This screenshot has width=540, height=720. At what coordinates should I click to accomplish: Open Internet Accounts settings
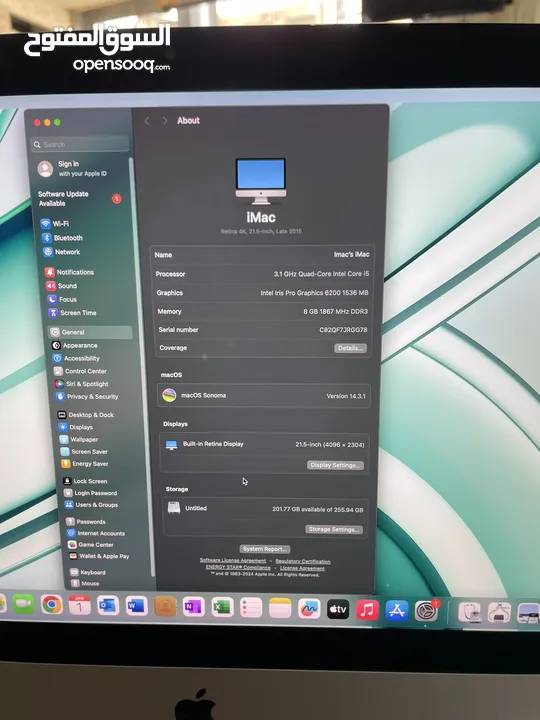[x=96, y=533]
